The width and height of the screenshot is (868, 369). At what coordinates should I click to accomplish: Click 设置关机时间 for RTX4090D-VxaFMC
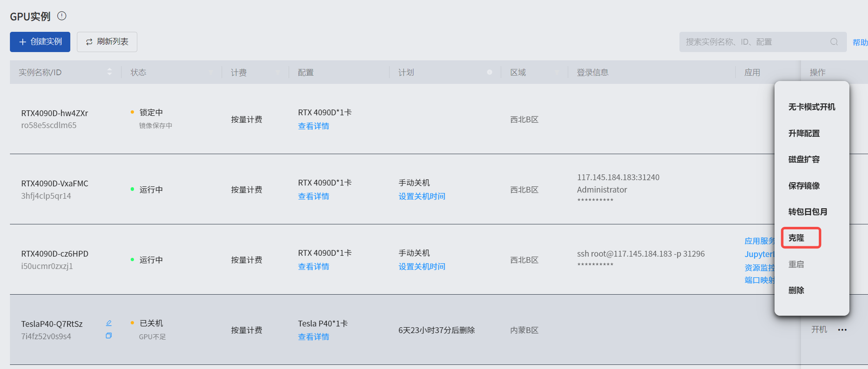[x=421, y=197]
